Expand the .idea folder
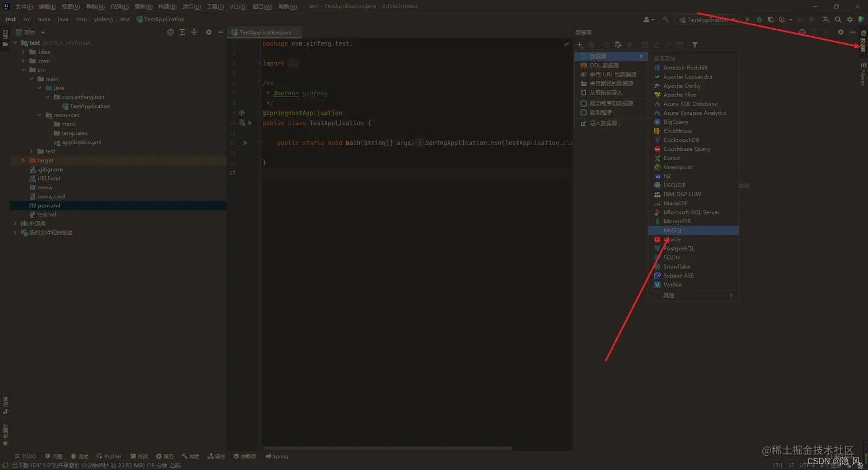The image size is (868, 470). coord(24,52)
